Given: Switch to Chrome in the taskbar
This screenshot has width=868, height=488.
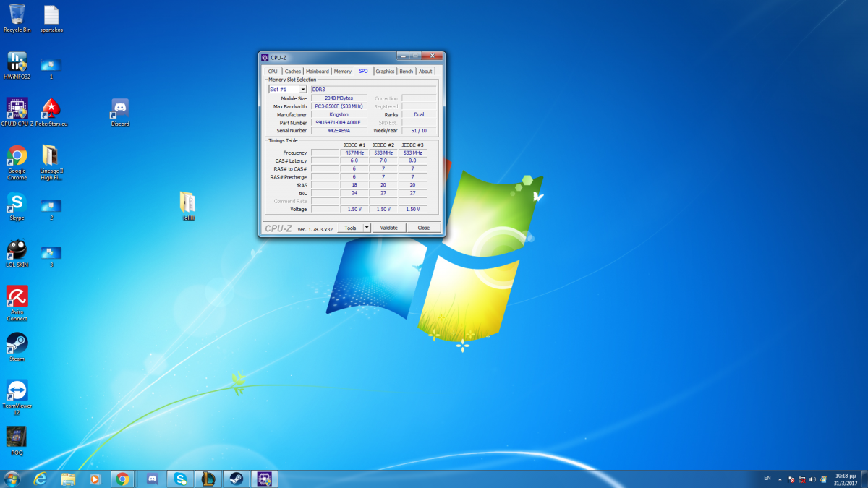Looking at the screenshot, I should (x=123, y=479).
